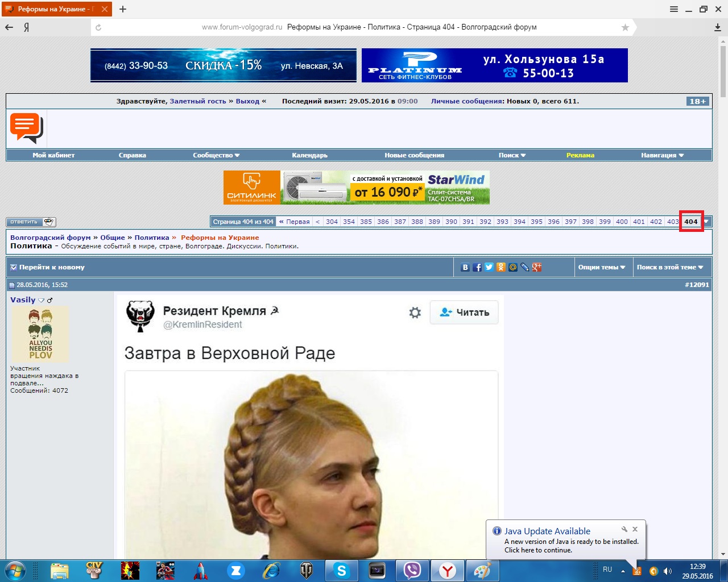Image resolution: width=728 pixels, height=582 pixels.
Task: Share the thread on Facebook
Action: coord(477,267)
